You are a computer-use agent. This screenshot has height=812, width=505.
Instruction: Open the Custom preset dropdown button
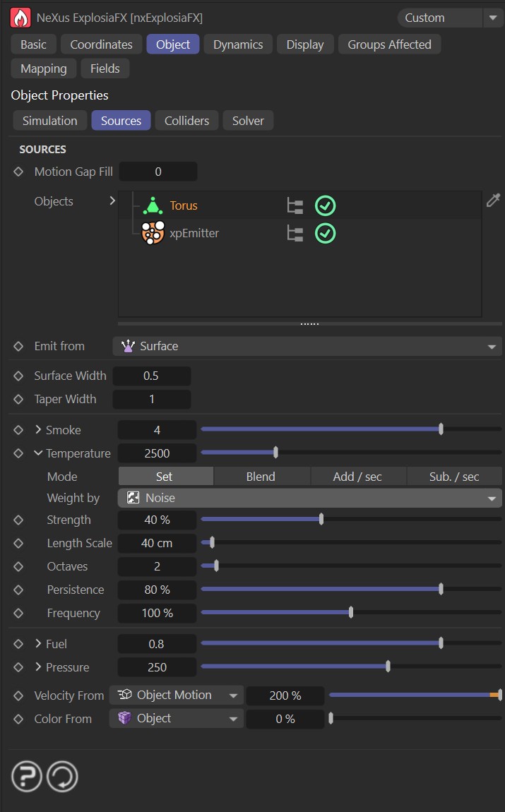pyautogui.click(x=492, y=18)
